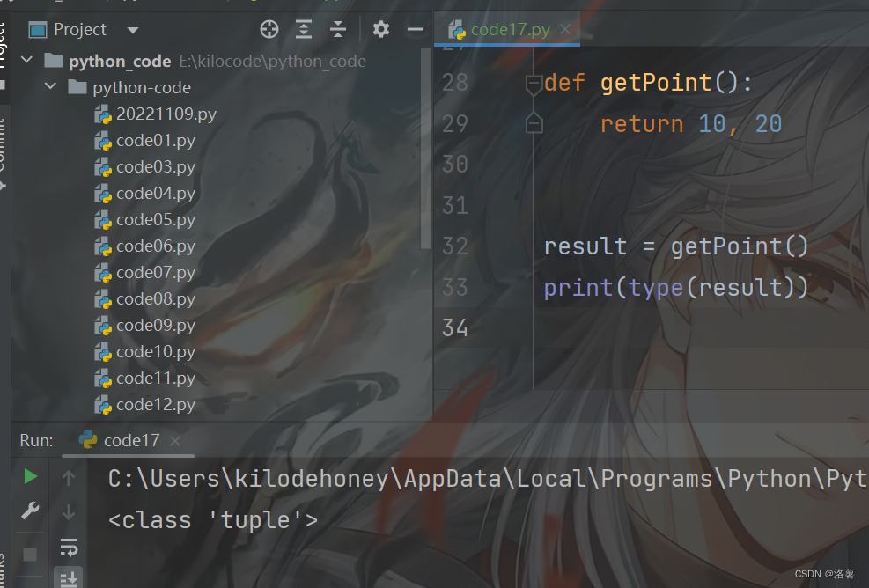Image resolution: width=869 pixels, height=588 pixels.
Task: Click the result = getPoint() line
Action: (x=676, y=246)
